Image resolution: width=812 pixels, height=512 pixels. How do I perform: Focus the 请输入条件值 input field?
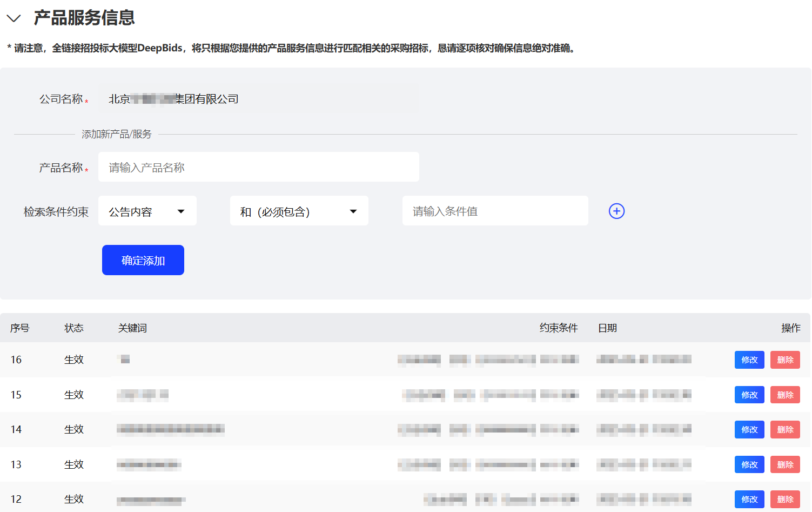pos(495,211)
